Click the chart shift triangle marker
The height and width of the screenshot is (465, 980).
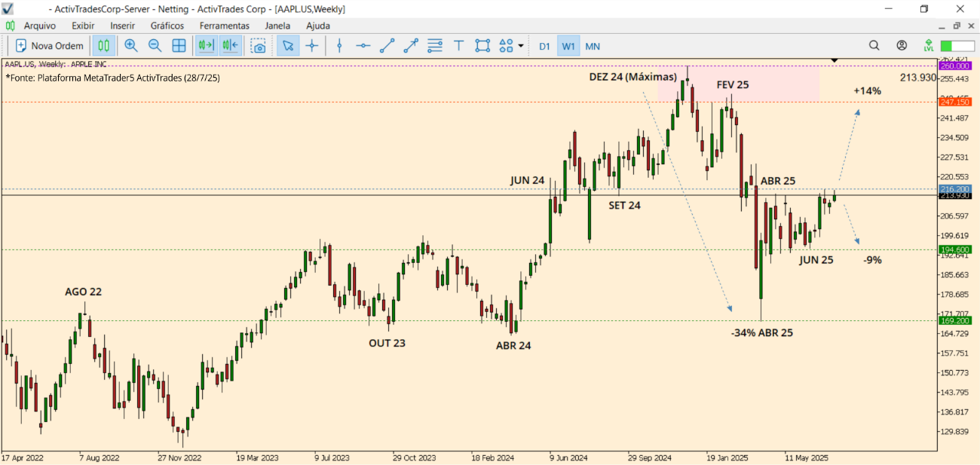click(835, 60)
